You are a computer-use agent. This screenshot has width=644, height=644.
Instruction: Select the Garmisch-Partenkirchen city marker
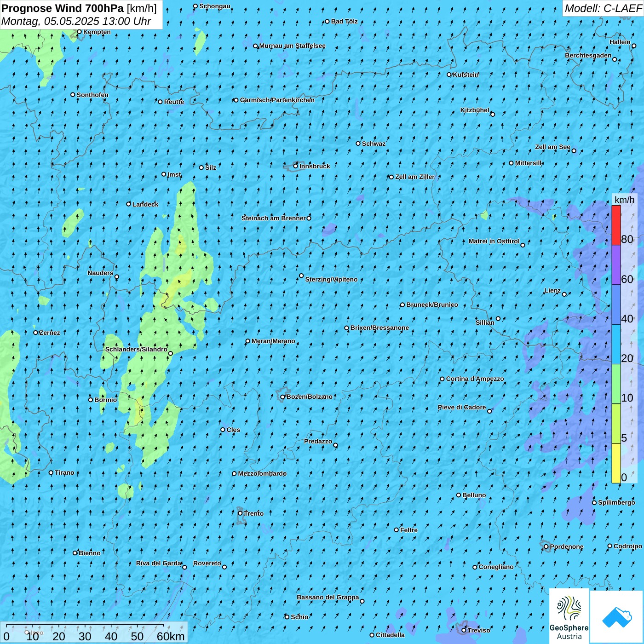[x=236, y=100]
